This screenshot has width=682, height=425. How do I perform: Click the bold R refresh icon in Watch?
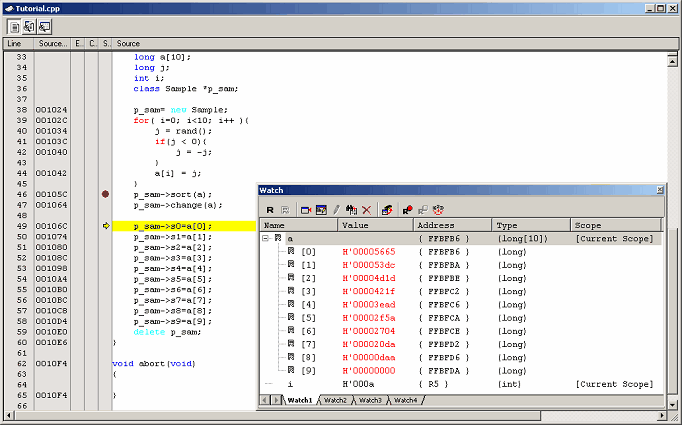pyautogui.click(x=270, y=209)
